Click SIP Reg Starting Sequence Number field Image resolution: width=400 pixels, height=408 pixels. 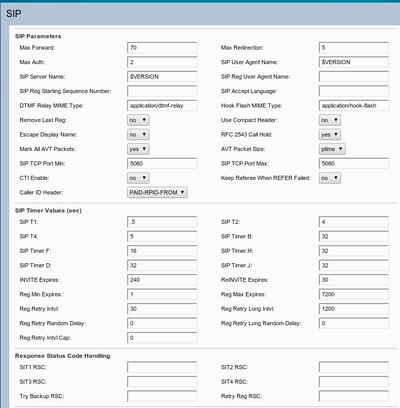(x=162, y=91)
